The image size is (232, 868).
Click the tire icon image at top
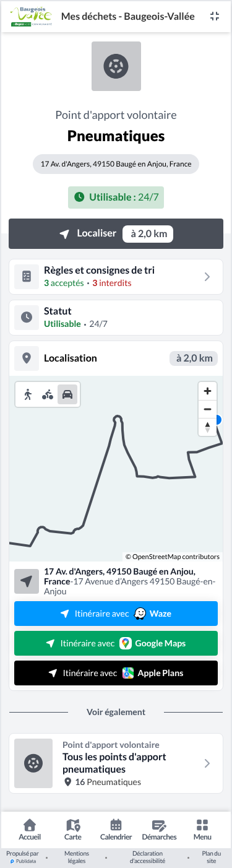click(x=116, y=66)
